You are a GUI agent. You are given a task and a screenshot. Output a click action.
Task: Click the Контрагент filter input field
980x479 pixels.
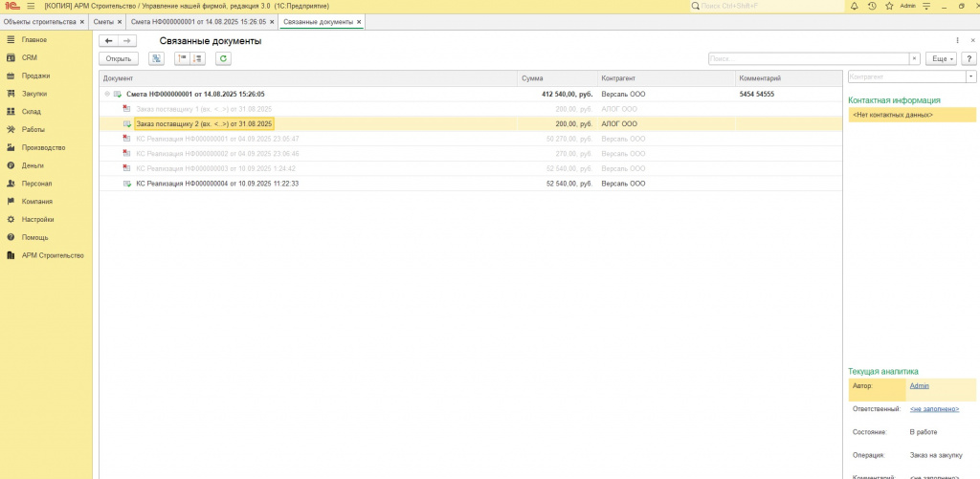click(x=907, y=76)
